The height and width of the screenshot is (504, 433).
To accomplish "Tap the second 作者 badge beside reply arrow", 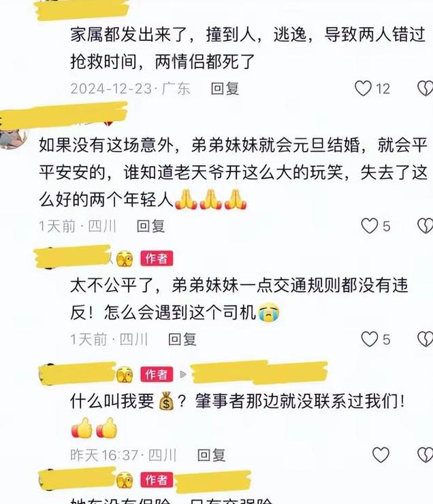I will (157, 375).
